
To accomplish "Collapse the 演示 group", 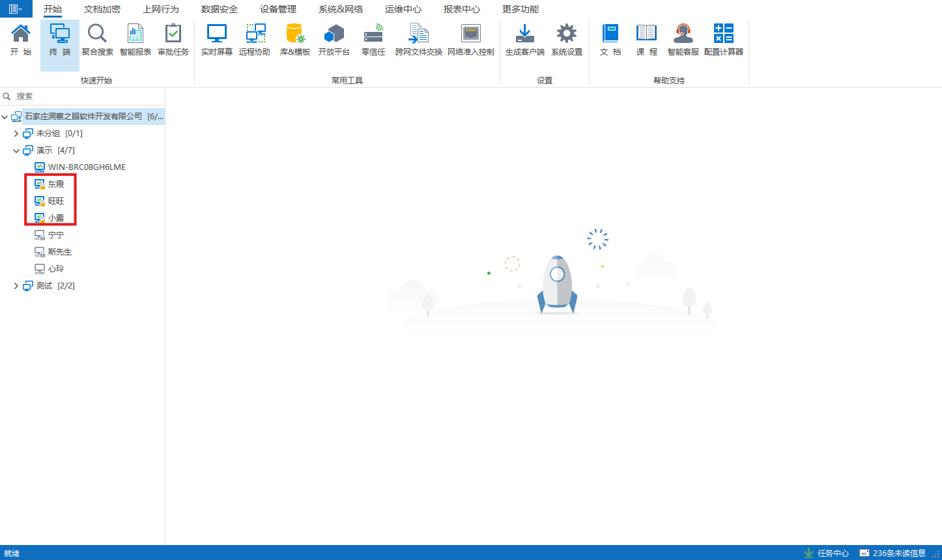I will point(16,150).
